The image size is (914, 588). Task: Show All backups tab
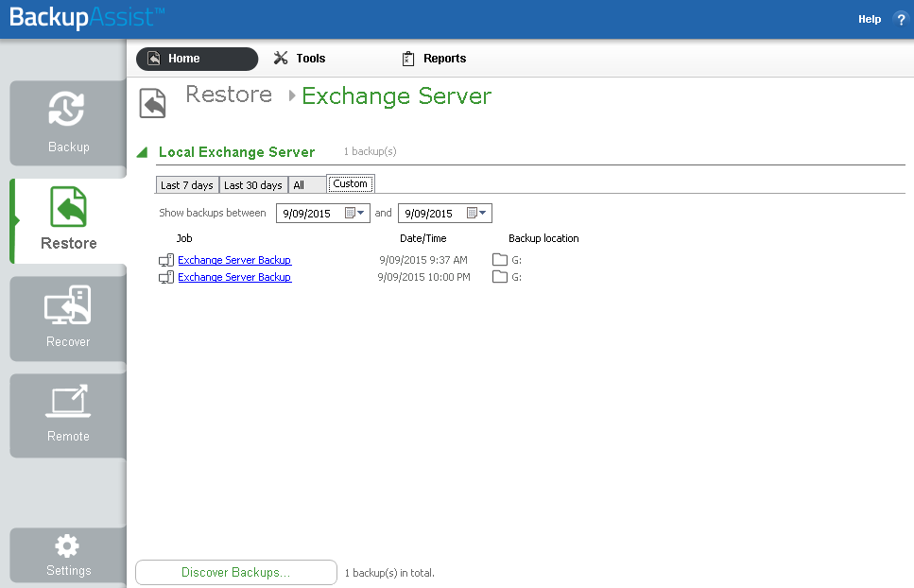click(306, 184)
